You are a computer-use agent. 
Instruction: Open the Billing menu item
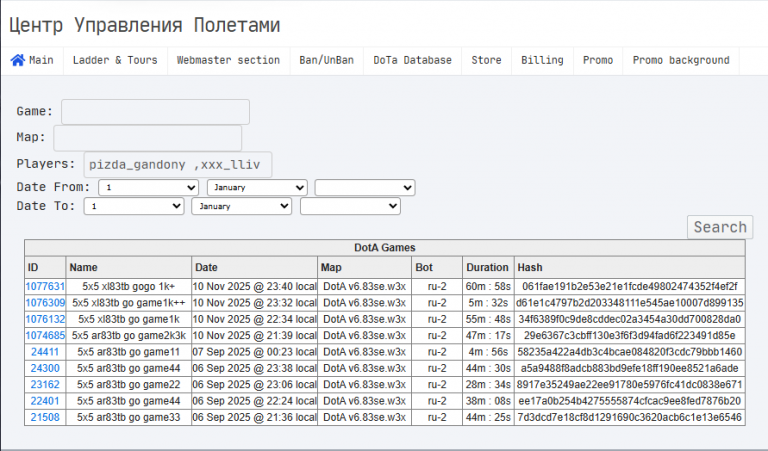(x=542, y=60)
